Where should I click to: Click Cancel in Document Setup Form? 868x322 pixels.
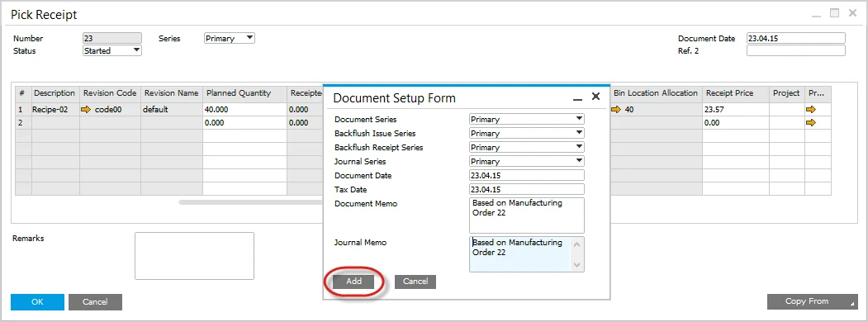coord(415,282)
